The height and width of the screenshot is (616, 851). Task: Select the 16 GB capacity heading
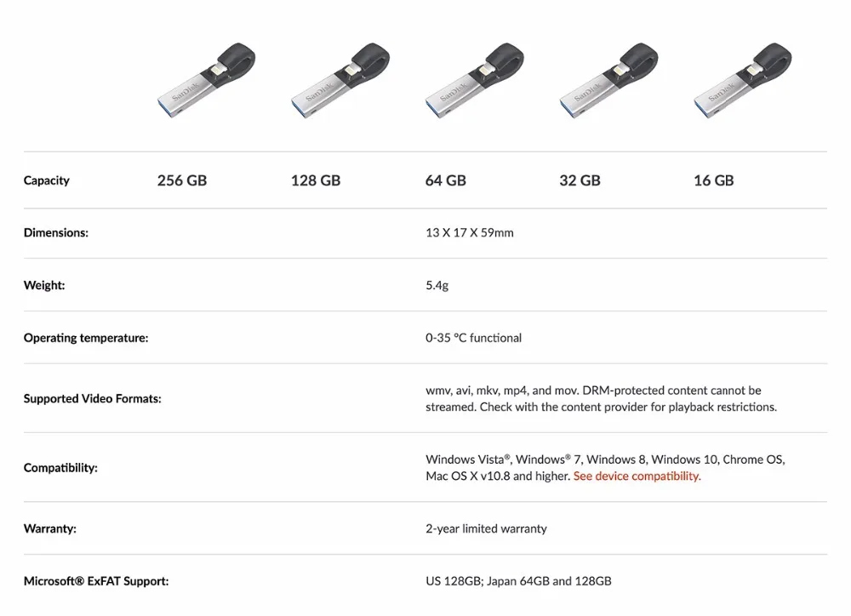(713, 180)
